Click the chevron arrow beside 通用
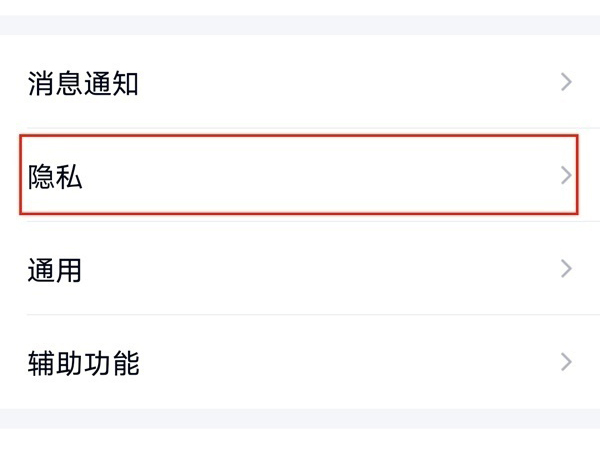 (x=566, y=268)
